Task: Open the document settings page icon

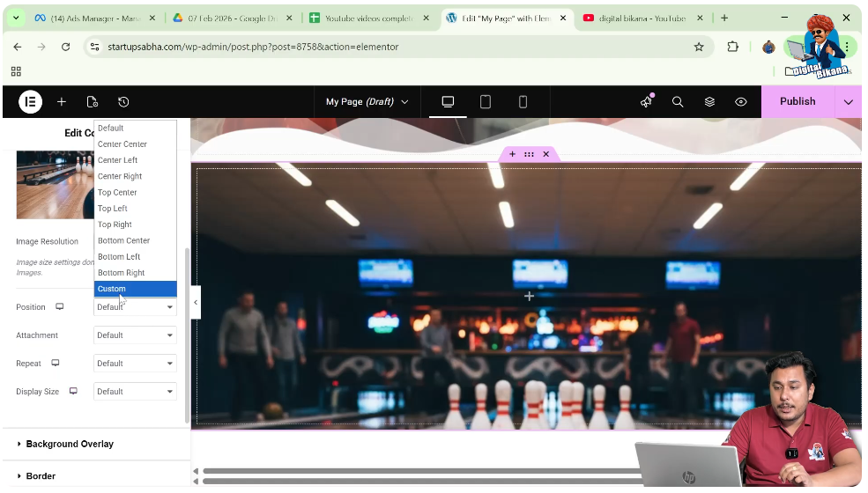Action: (93, 102)
